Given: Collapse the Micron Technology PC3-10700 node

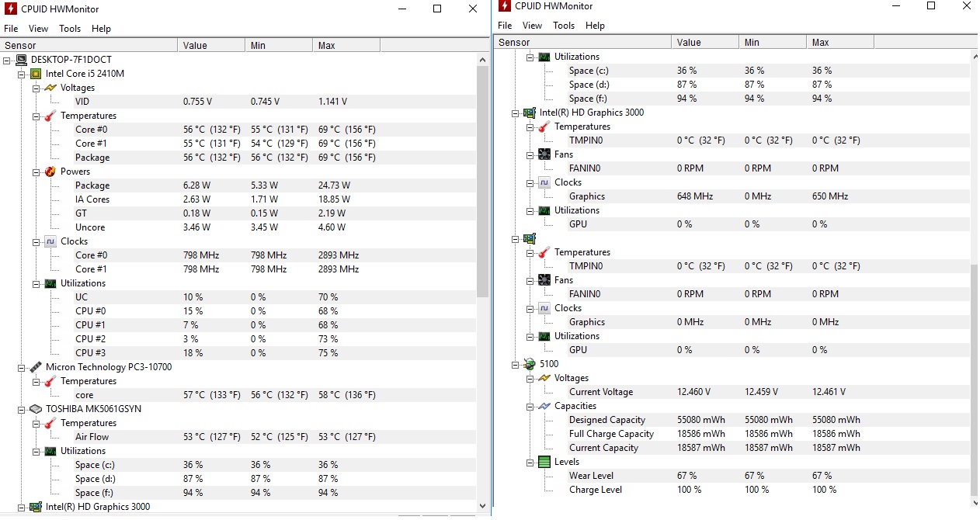Looking at the screenshot, I should [22, 367].
